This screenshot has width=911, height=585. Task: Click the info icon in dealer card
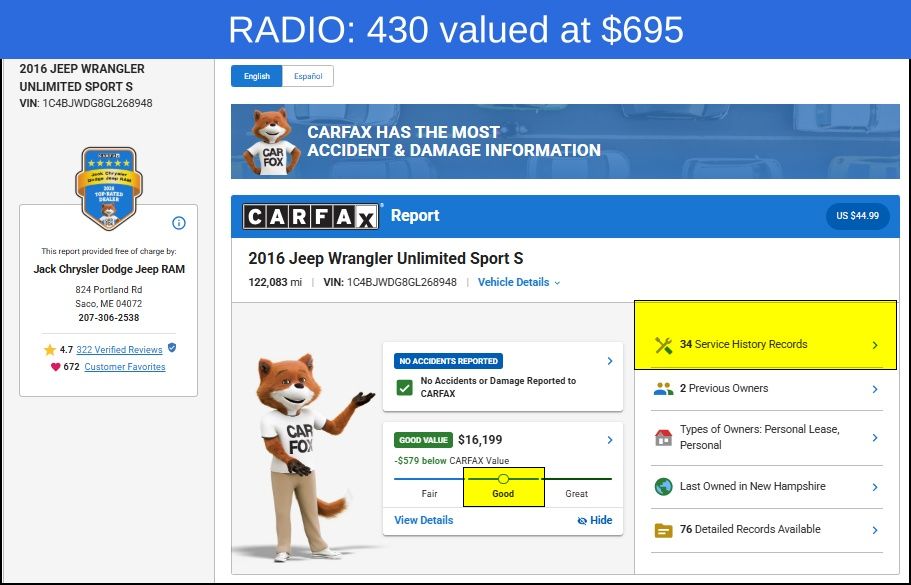pos(179,223)
